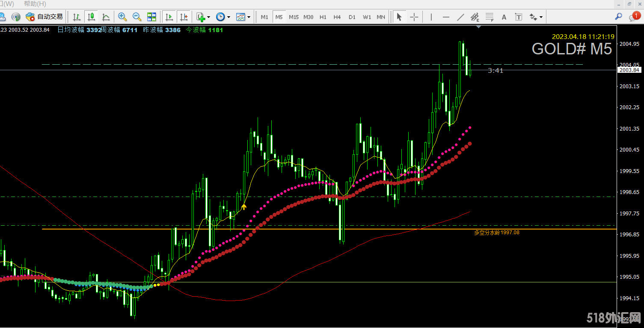This screenshot has height=328, width=644.
Task: Select the crosshair tool
Action: tap(414, 17)
